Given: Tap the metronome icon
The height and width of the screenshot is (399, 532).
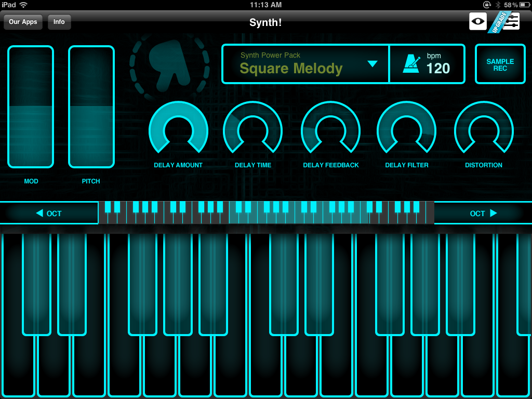Looking at the screenshot, I should point(411,64).
